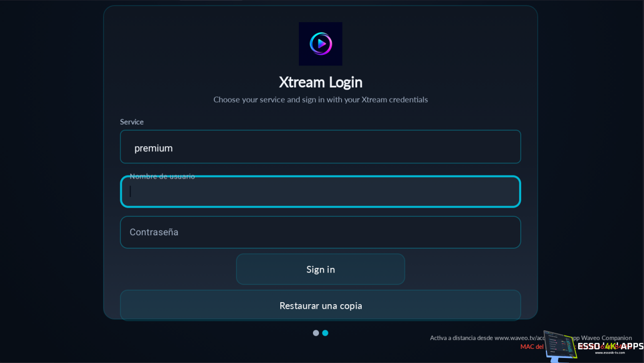Click the Sign in button
The height and width of the screenshot is (363, 644).
click(x=320, y=269)
